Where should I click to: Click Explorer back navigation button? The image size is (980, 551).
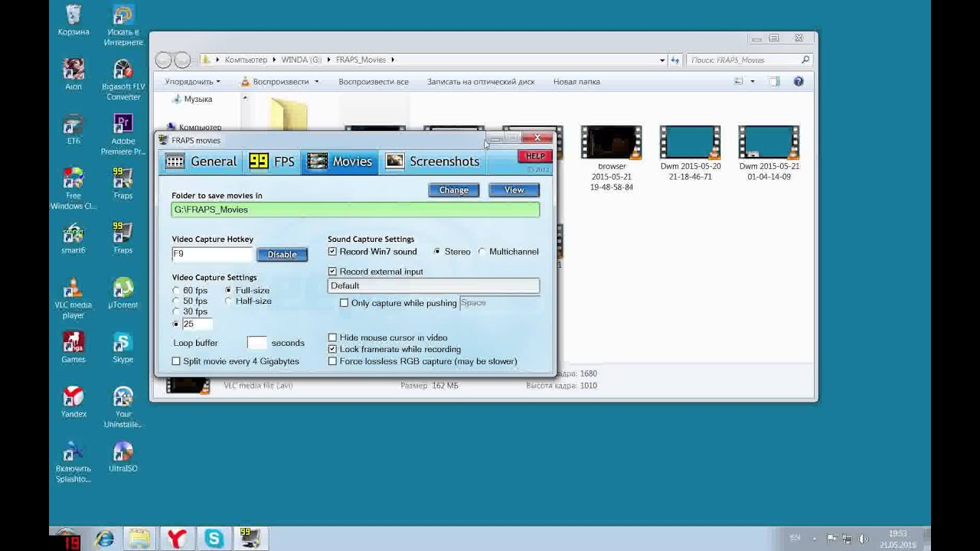[x=163, y=60]
